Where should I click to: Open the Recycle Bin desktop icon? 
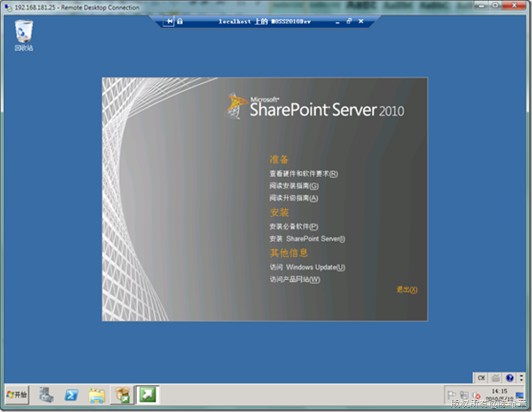pos(24,35)
